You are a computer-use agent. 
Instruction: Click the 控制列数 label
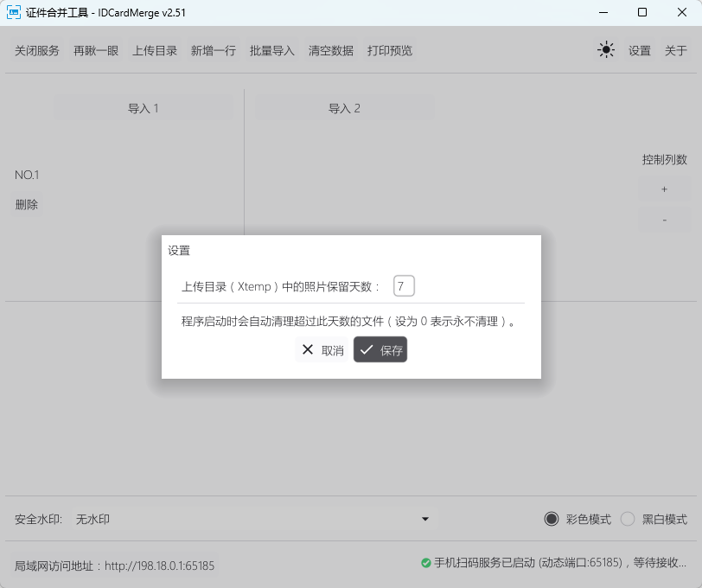click(x=664, y=159)
